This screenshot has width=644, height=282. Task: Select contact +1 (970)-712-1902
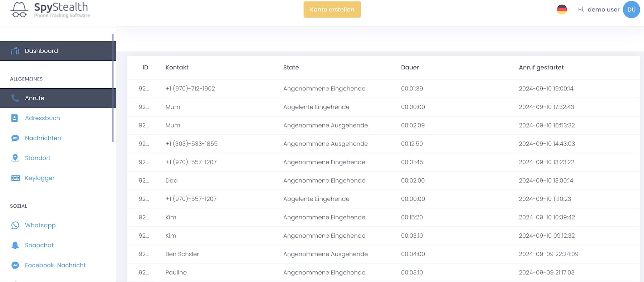[x=190, y=89]
